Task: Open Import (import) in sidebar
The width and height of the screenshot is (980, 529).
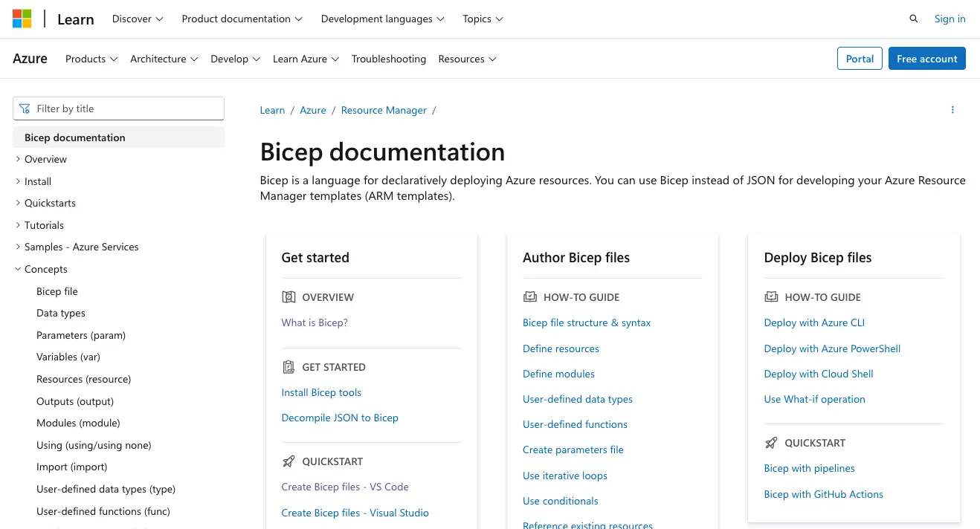Action: pos(72,467)
